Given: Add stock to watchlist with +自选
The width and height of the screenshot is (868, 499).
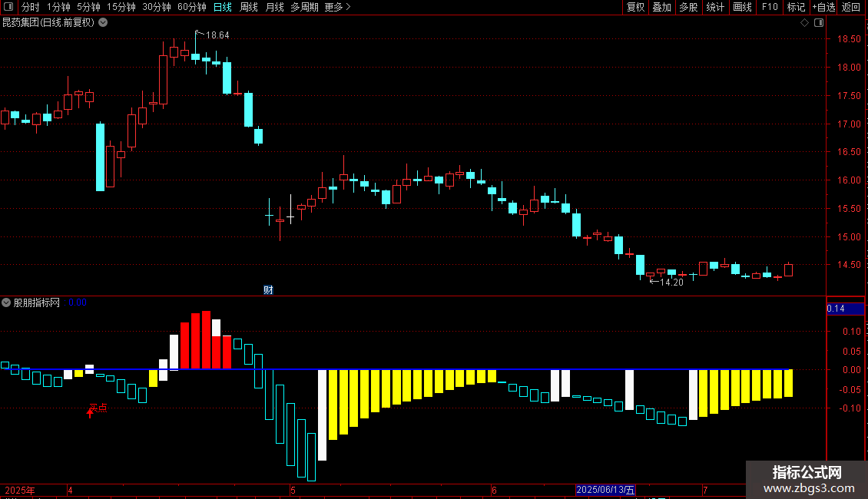Looking at the screenshot, I should tap(823, 7).
